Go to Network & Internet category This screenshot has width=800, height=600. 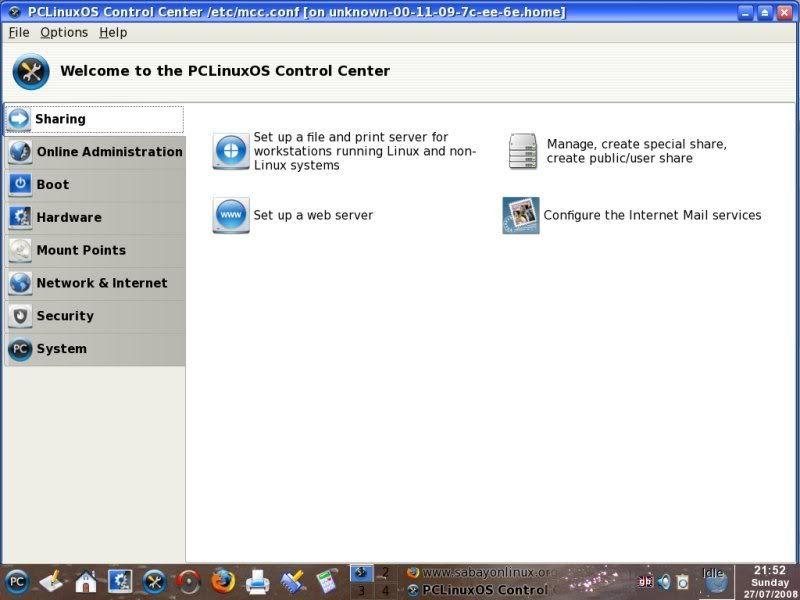click(x=95, y=283)
